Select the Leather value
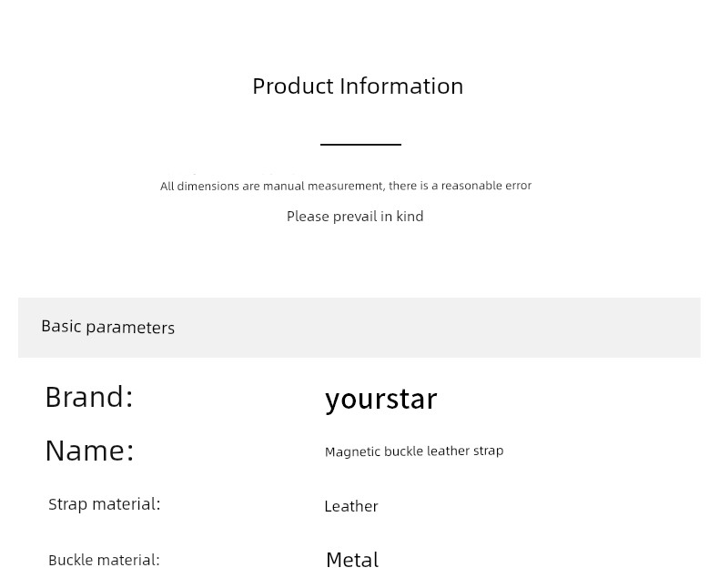The width and height of the screenshot is (719, 588). (351, 506)
